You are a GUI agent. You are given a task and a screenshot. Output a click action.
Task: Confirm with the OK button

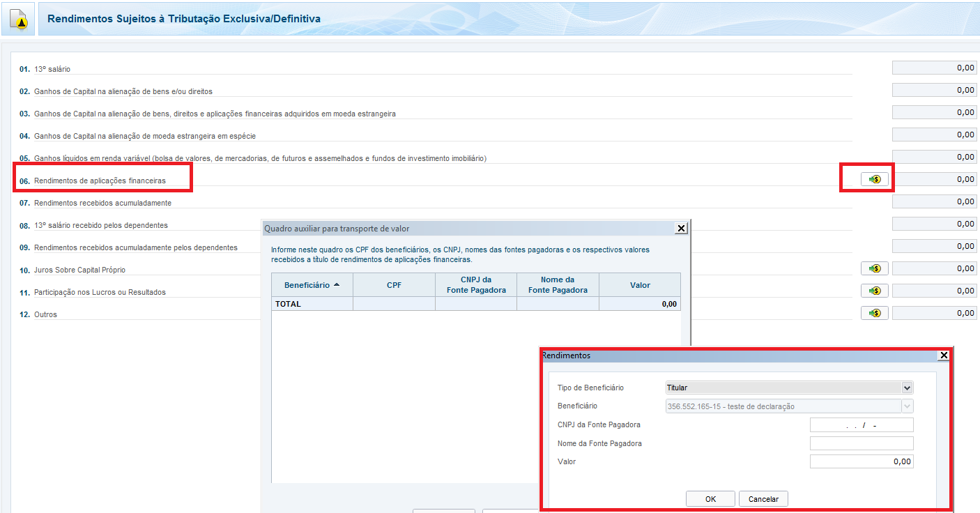(x=710, y=499)
